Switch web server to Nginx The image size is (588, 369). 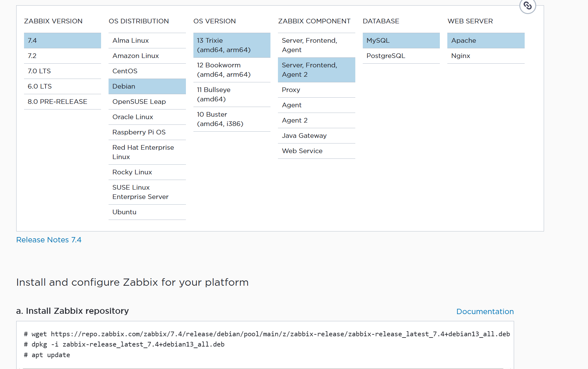(x=485, y=56)
